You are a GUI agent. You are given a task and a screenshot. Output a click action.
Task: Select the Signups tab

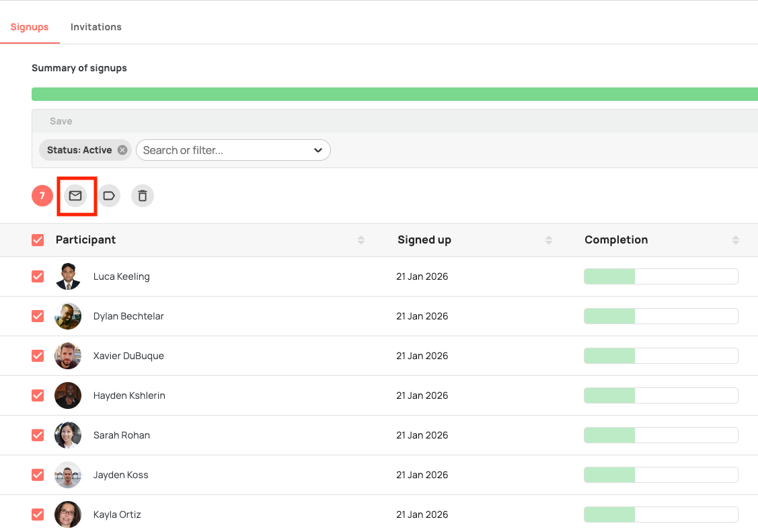[30, 27]
